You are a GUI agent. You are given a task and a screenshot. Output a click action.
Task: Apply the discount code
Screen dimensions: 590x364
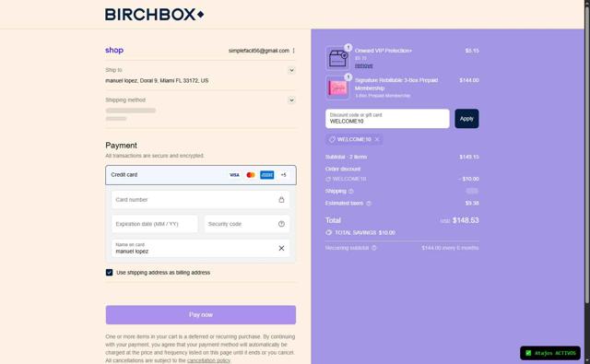[466, 119]
